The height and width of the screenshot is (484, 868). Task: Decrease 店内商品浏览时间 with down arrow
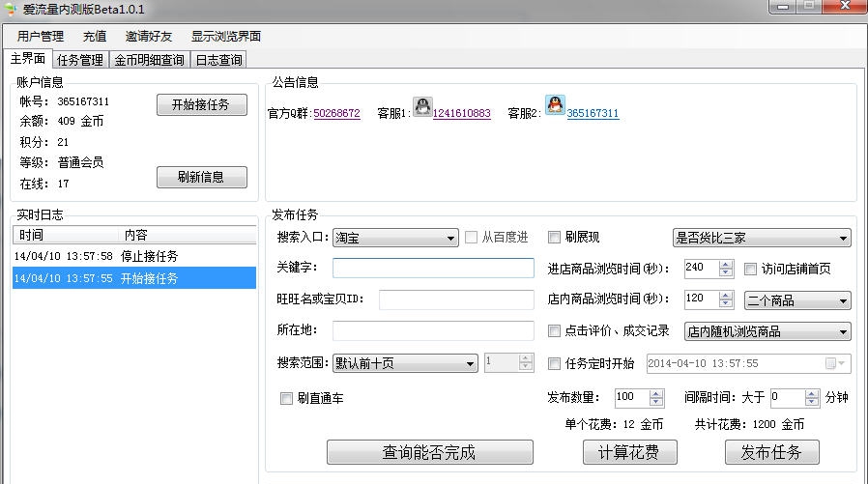[726, 303]
